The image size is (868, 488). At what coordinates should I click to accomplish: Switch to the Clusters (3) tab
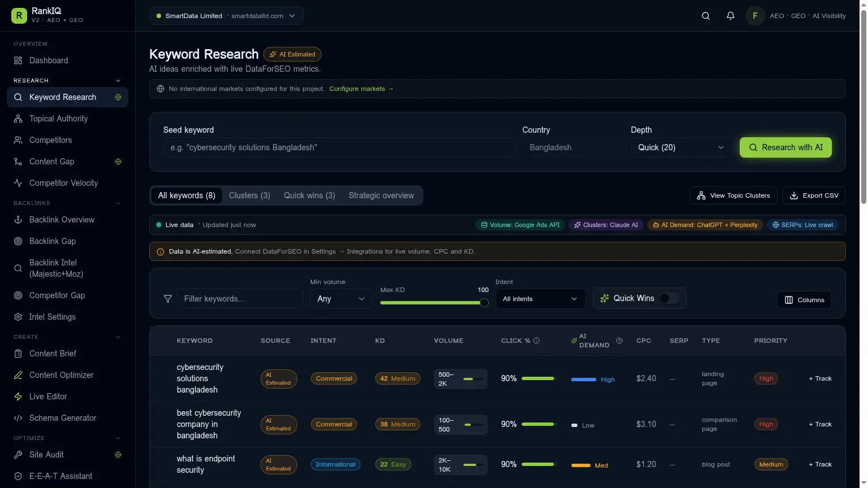click(249, 195)
